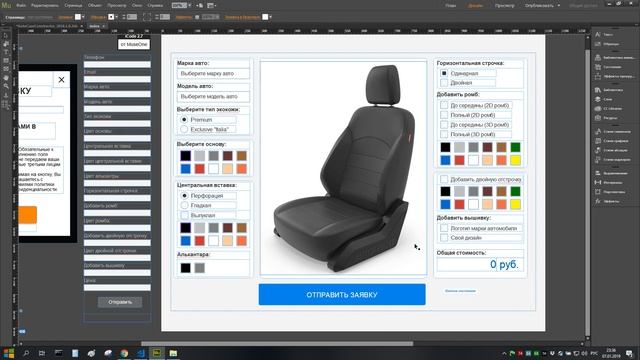Open the Объект menu
The height and width of the screenshot is (360, 640).
[x=95, y=6]
